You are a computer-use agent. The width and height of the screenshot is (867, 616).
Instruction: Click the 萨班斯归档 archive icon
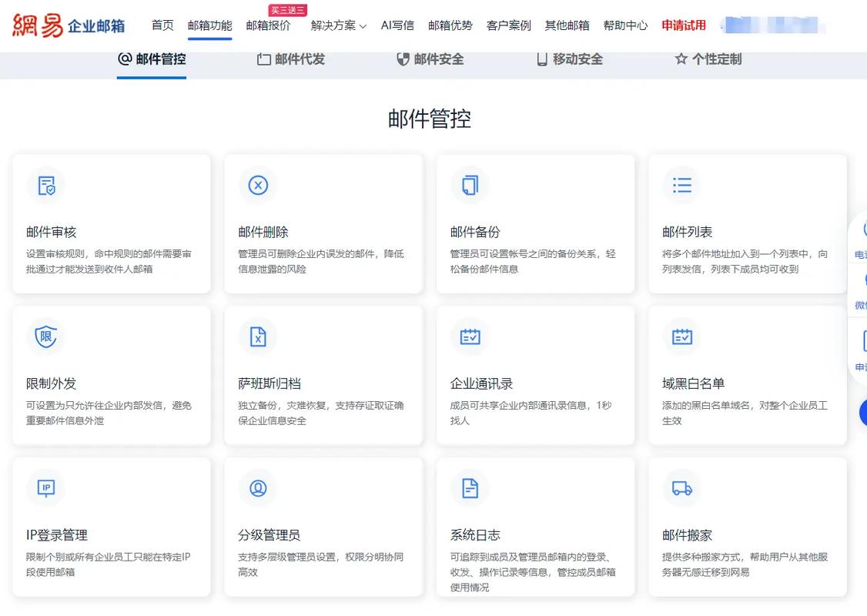(x=257, y=336)
